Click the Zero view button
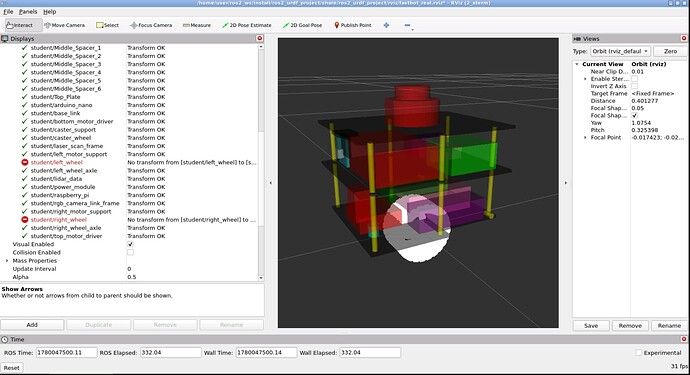Viewport: 690px width, 375px height. [x=670, y=51]
